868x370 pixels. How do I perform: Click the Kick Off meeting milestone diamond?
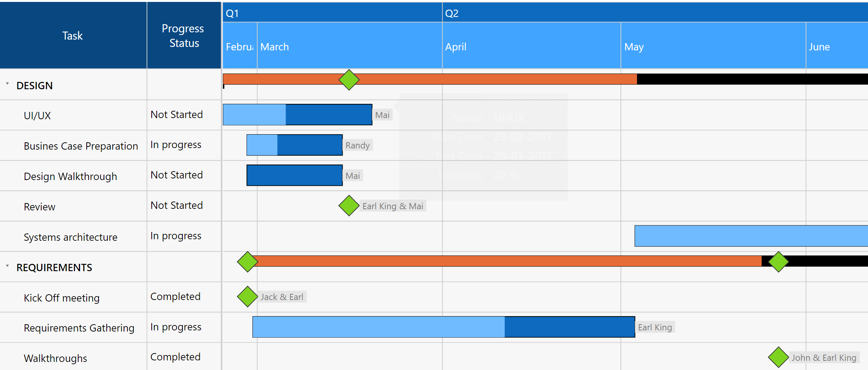click(247, 297)
